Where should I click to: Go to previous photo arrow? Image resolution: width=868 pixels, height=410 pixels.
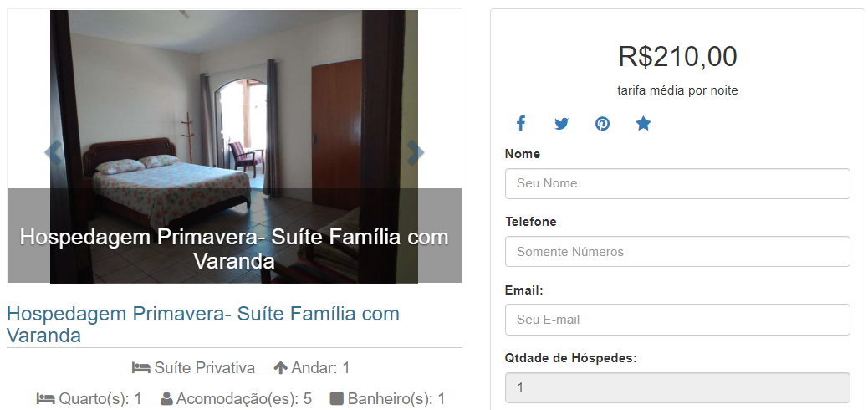[x=54, y=152]
